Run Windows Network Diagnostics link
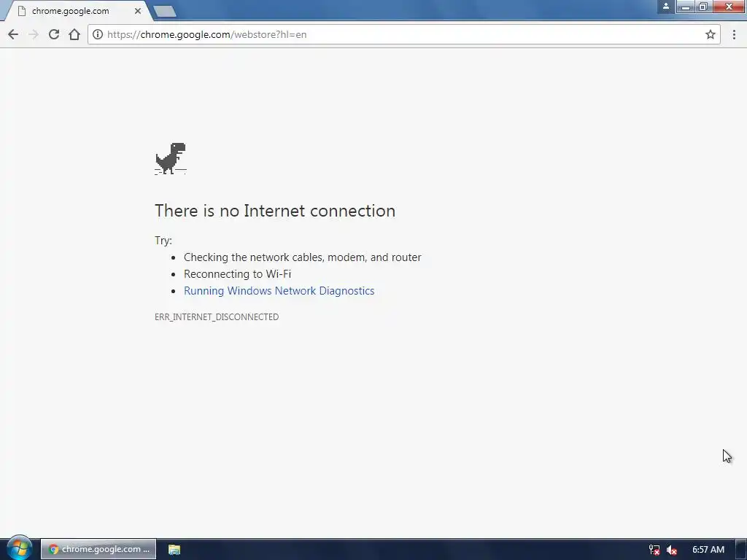747x560 pixels. [279, 290]
